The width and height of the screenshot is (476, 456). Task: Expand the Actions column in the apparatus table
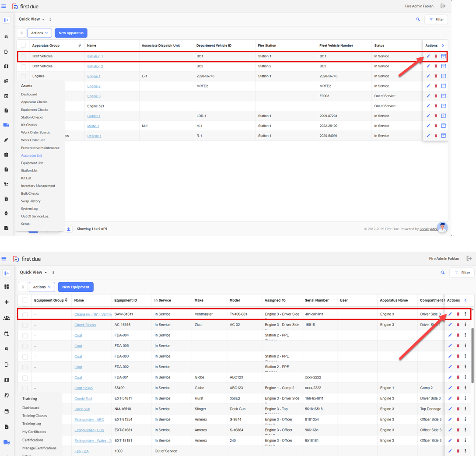click(443, 46)
